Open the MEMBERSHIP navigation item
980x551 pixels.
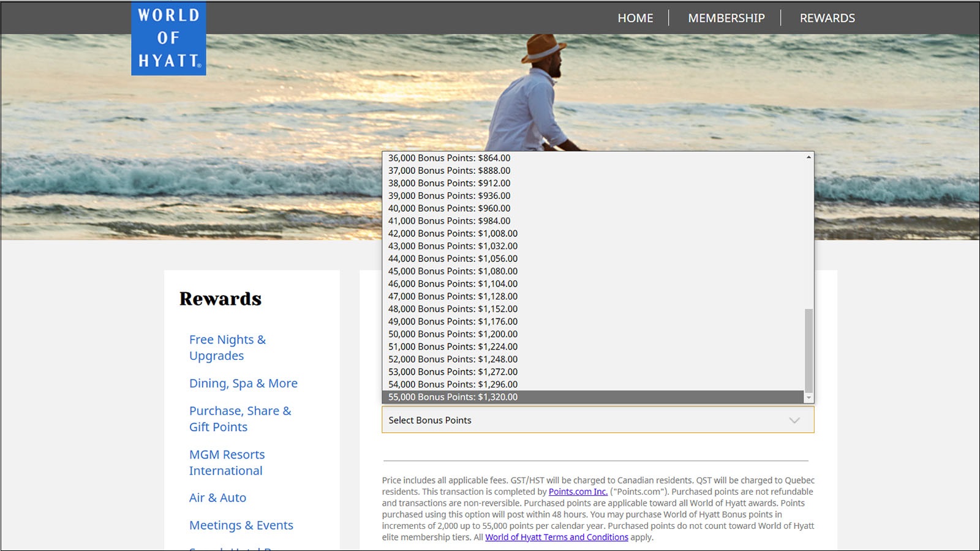tap(726, 18)
